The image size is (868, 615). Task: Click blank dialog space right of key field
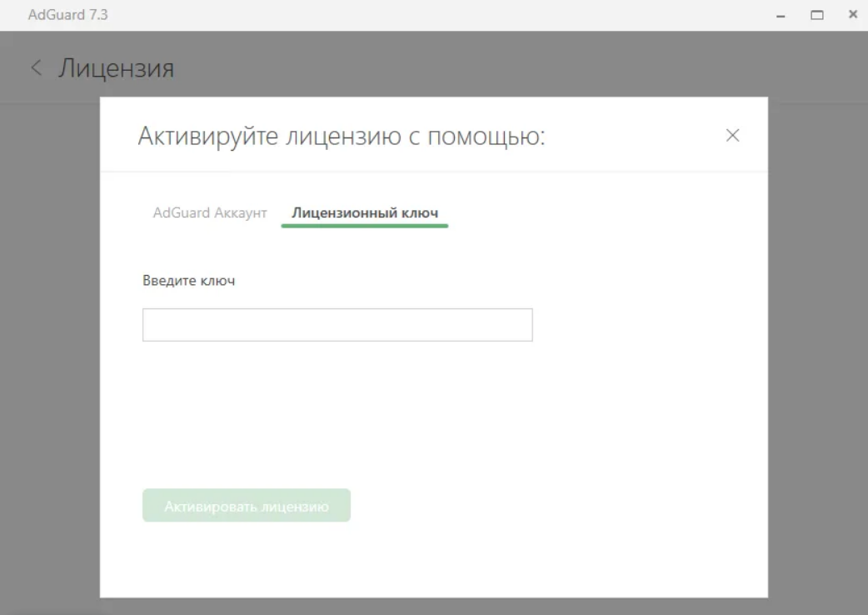[641, 325]
